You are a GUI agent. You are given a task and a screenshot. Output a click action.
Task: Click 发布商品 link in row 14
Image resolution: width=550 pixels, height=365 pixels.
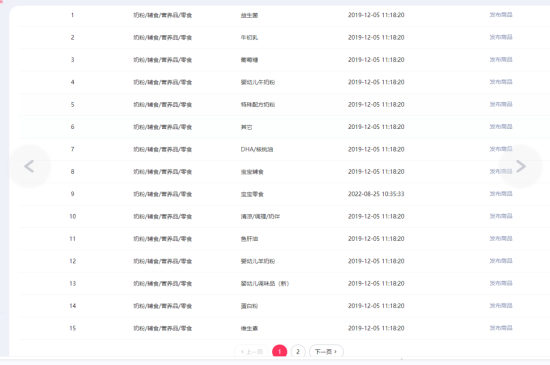coord(501,306)
